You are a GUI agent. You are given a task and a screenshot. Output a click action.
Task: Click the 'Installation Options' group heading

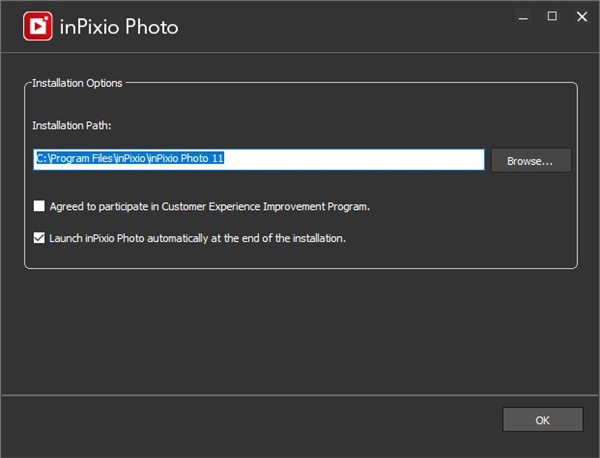point(77,83)
